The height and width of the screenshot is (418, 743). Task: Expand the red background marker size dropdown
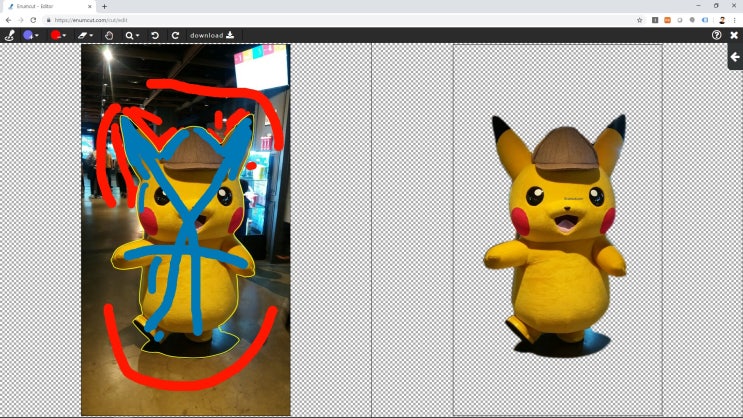click(64, 36)
